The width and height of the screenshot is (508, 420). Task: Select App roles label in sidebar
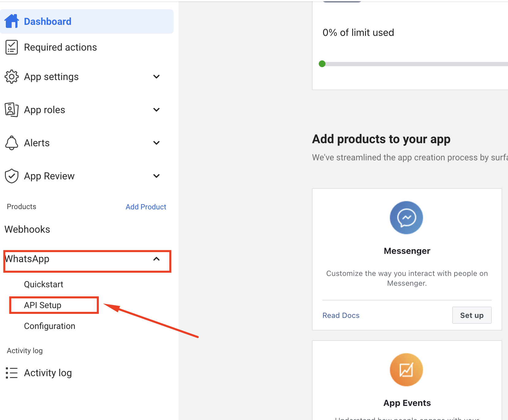pos(44,110)
